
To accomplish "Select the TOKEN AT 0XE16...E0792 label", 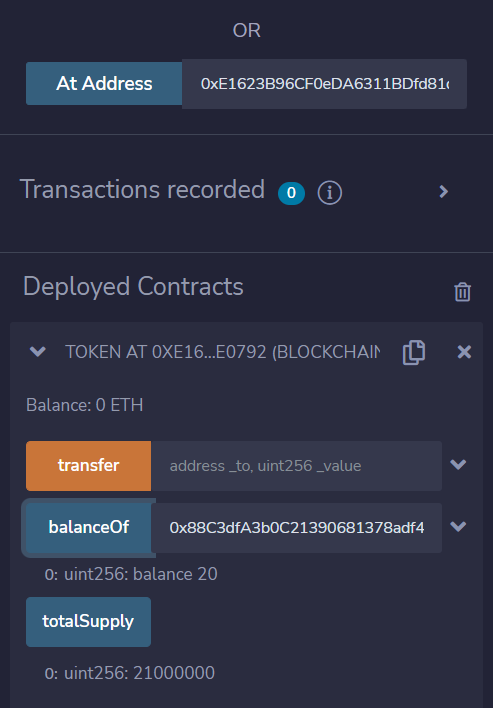I will [223, 352].
